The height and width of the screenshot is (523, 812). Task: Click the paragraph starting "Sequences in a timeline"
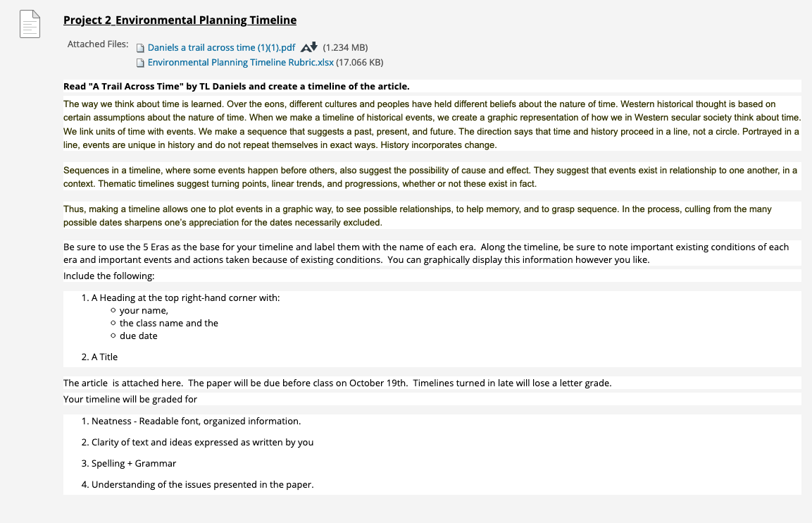[432, 177]
